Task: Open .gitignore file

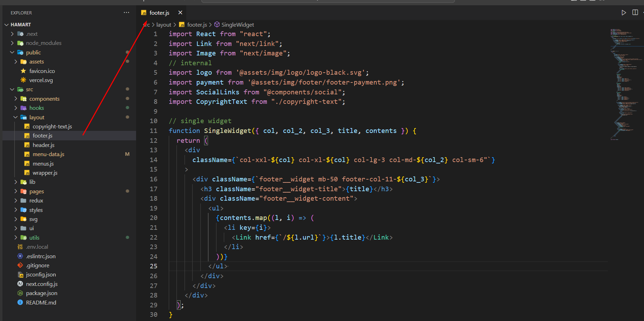Action: (38, 266)
